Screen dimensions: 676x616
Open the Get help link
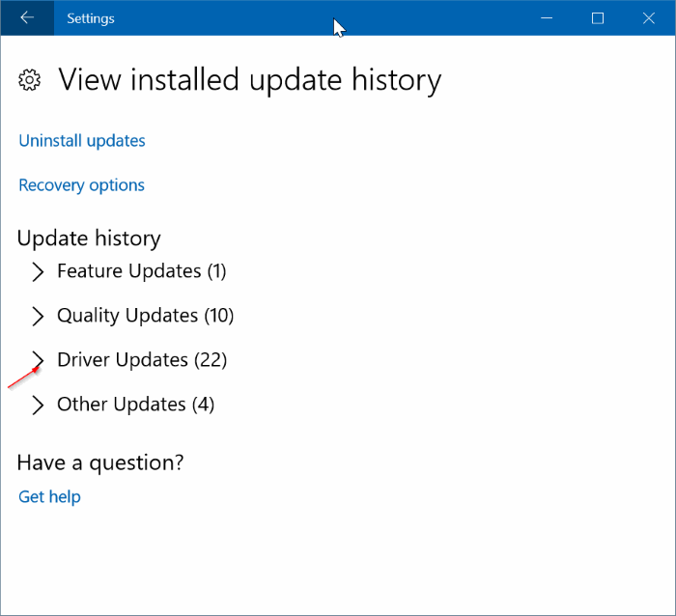tap(49, 497)
